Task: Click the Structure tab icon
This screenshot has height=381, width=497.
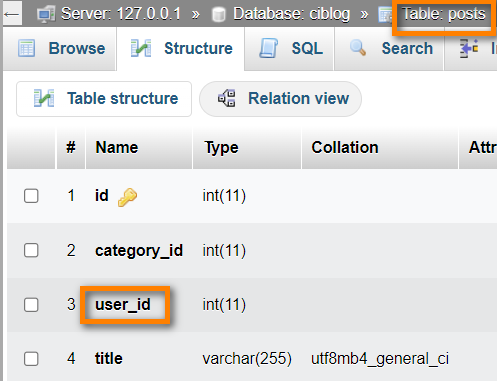Action: click(x=141, y=49)
